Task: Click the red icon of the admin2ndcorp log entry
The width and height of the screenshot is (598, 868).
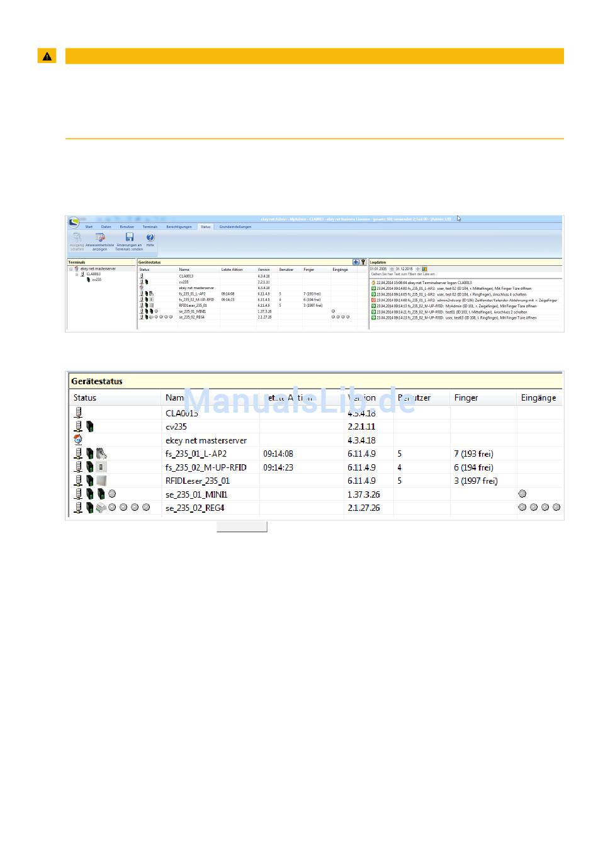Action: [373, 300]
